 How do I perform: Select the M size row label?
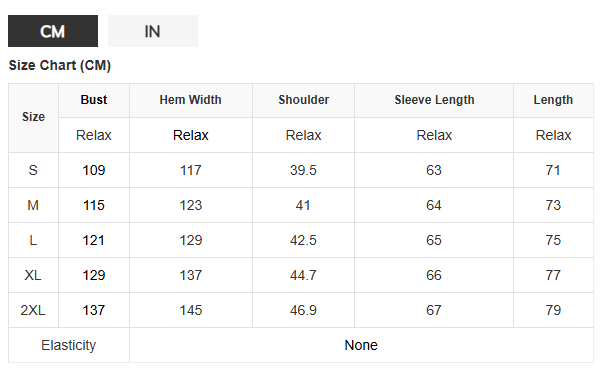click(34, 205)
